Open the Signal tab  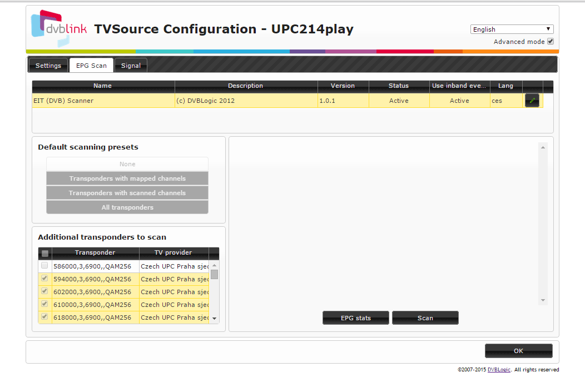tap(131, 66)
